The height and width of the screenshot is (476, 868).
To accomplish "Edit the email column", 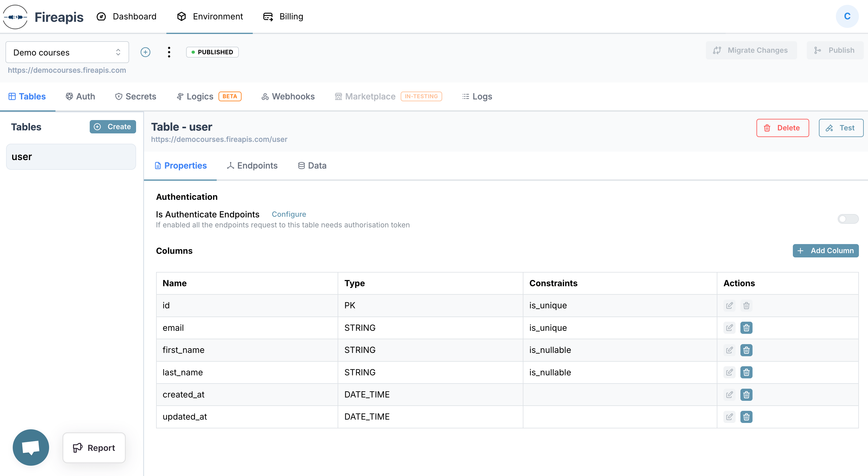I will pyautogui.click(x=729, y=328).
